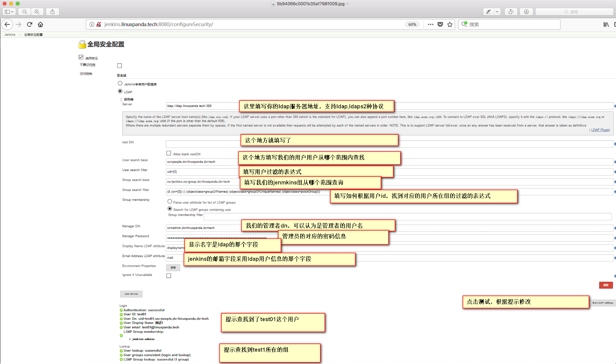
Task: Select the 'jenkins-admins' group entry
Action: click(143, 339)
